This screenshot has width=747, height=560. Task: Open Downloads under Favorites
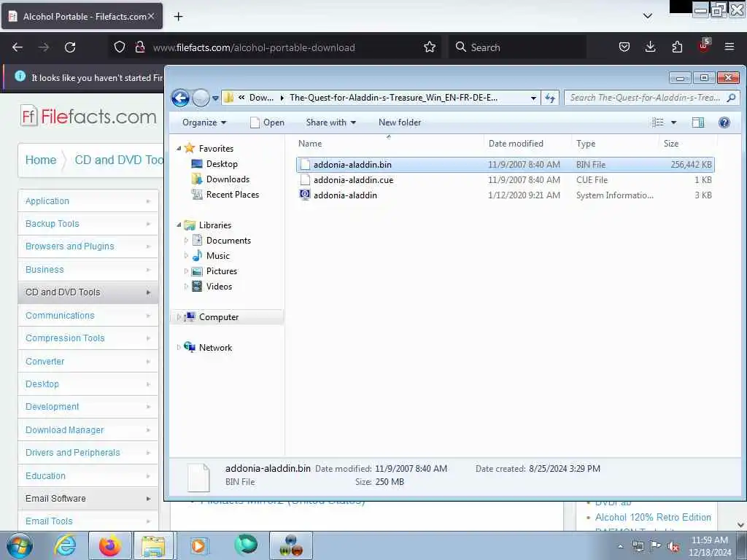228,179
